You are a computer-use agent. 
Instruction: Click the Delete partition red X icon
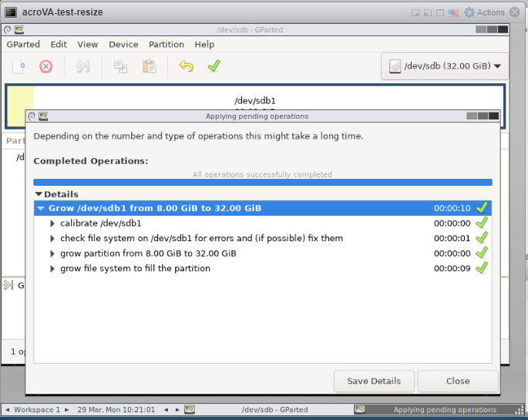[x=45, y=66]
